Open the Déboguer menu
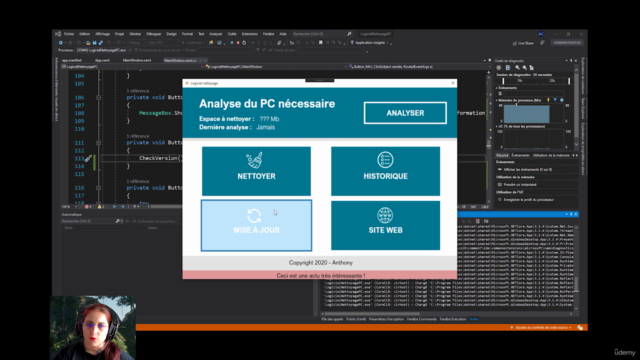This screenshot has height=360, width=640. [154, 34]
